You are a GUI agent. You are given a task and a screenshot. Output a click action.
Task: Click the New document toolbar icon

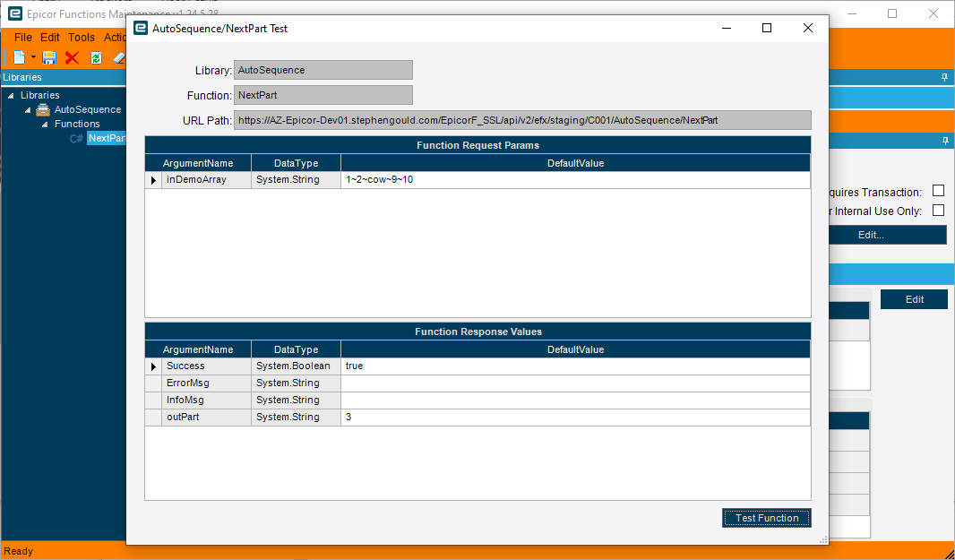[20, 57]
